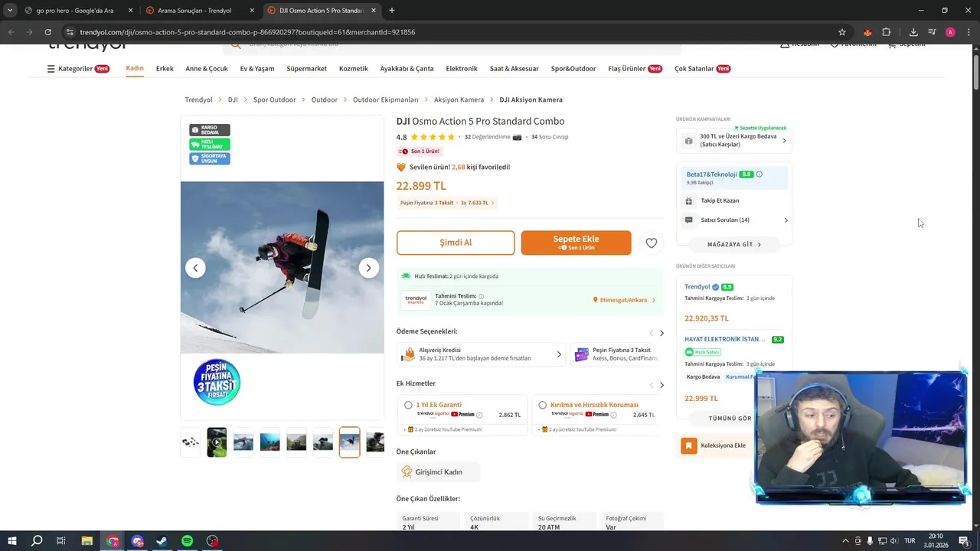Viewport: 980px width, 551px height.
Task: Open the Kategoriler hamburger menu
Action: pos(51,69)
